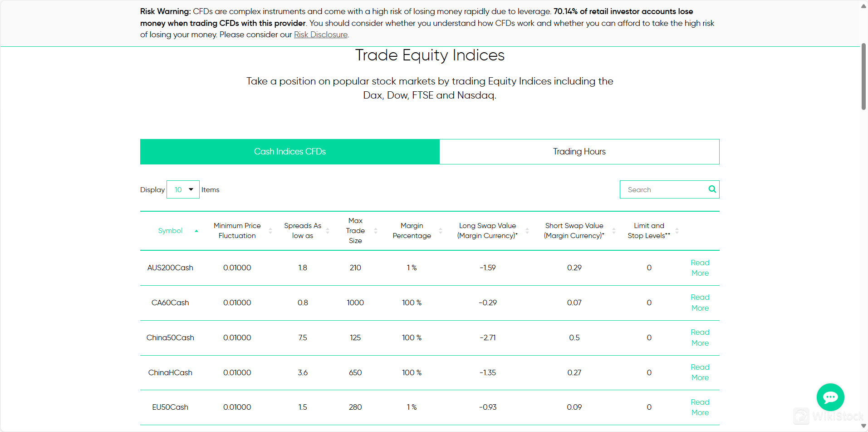Sort by Spreads As low as arrows

[x=328, y=231]
